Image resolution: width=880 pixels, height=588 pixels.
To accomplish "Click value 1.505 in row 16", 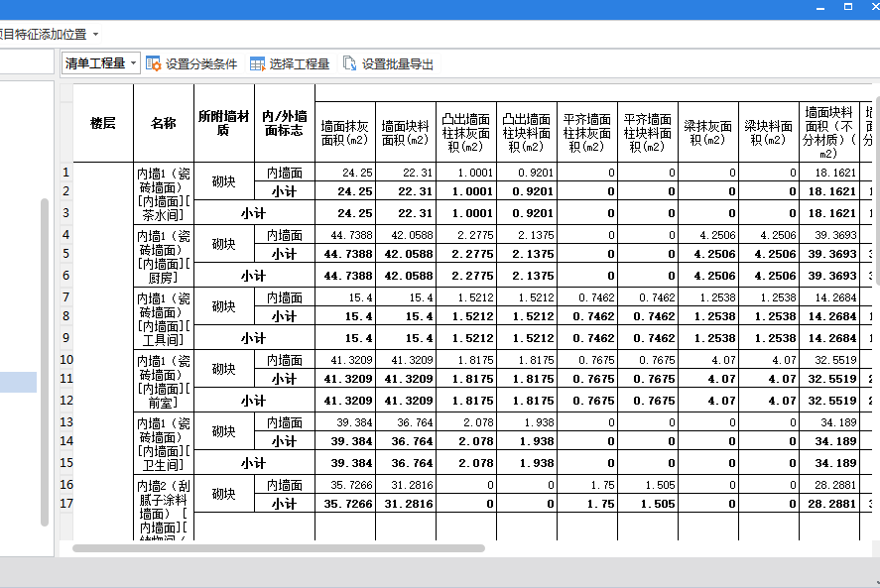I will pos(648,484).
